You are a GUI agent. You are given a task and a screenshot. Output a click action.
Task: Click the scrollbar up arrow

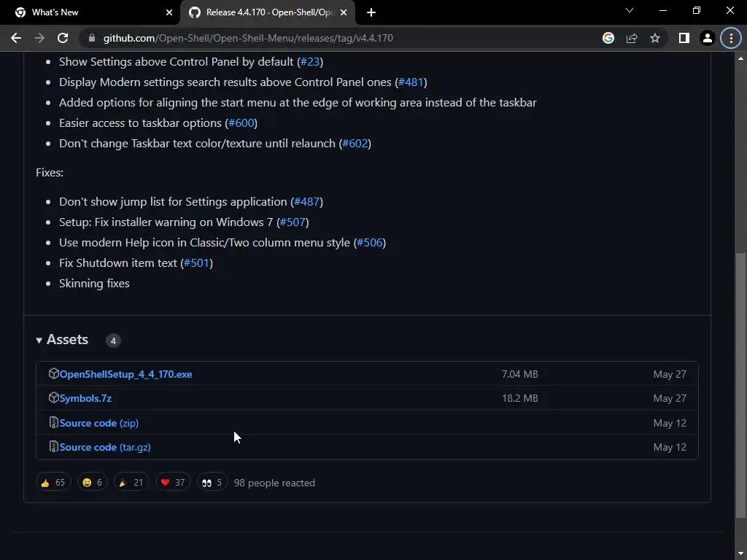(741, 58)
